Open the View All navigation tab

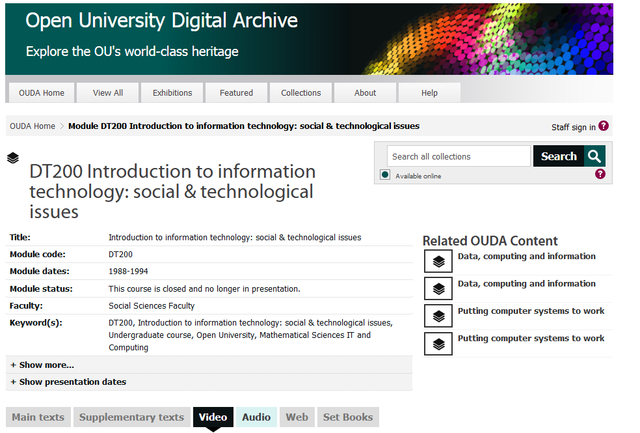[108, 93]
